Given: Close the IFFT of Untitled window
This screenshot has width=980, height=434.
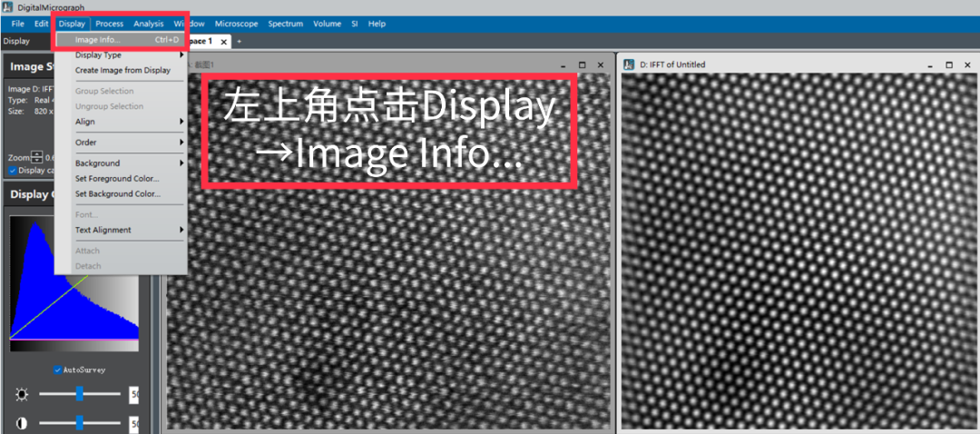Looking at the screenshot, I should click(x=967, y=65).
